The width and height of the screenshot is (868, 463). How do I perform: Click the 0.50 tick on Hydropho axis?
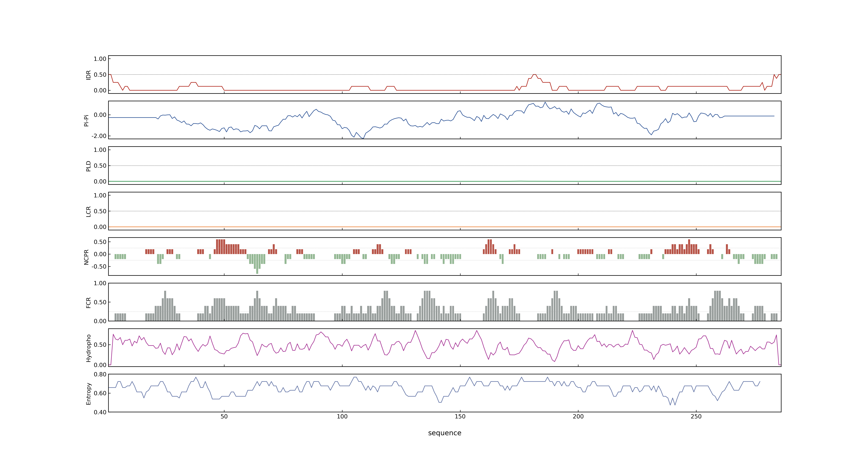[100, 345]
